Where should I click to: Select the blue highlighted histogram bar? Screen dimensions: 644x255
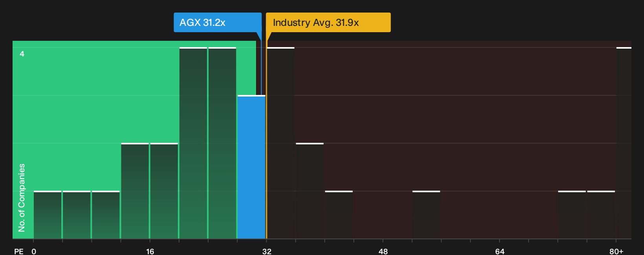coord(251,167)
